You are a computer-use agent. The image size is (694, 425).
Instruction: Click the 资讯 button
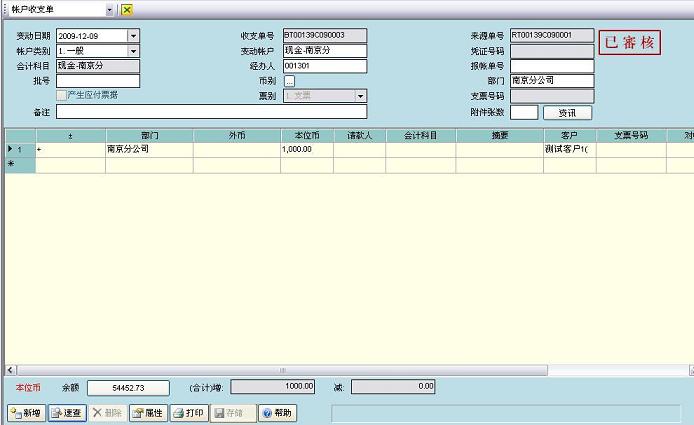click(x=567, y=112)
